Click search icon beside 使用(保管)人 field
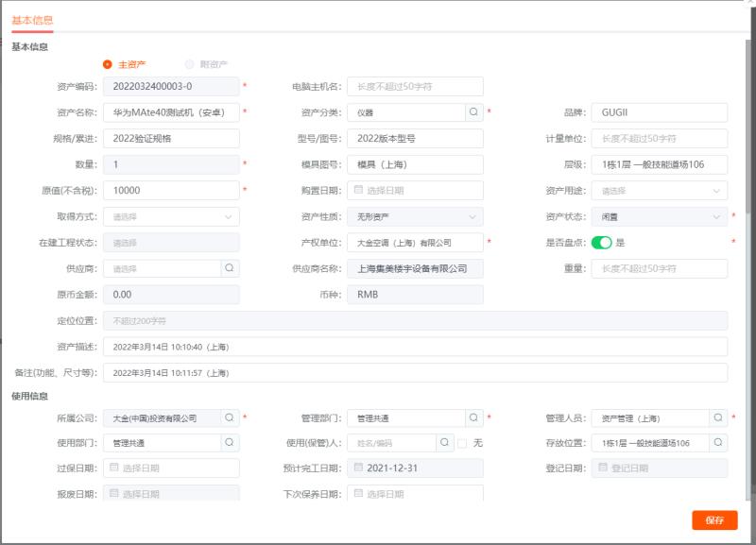The image size is (756, 545). pos(445,442)
